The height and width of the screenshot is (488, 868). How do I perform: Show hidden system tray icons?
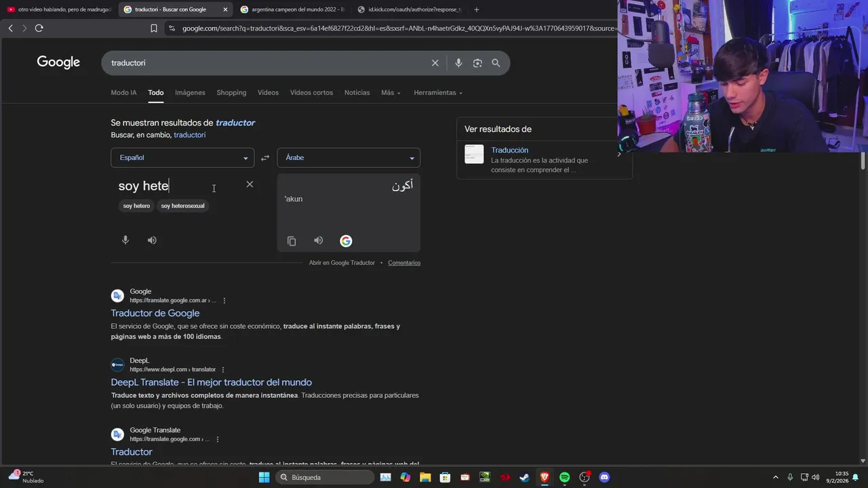[x=776, y=477]
